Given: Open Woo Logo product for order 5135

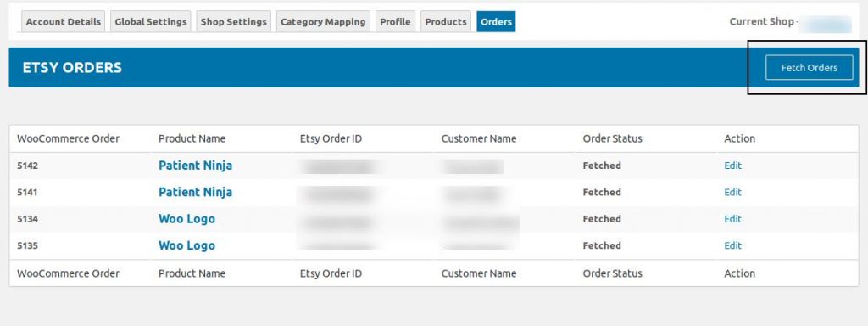Looking at the screenshot, I should click(x=186, y=245).
